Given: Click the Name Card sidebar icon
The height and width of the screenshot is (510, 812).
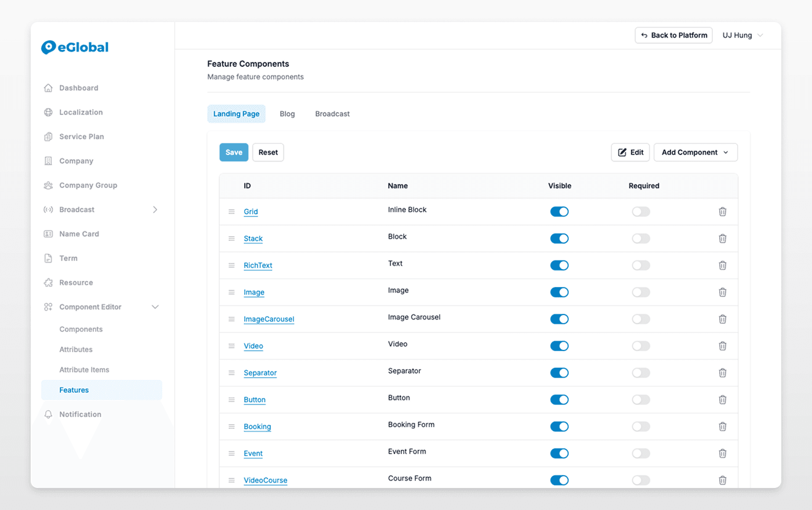Looking at the screenshot, I should (x=48, y=234).
